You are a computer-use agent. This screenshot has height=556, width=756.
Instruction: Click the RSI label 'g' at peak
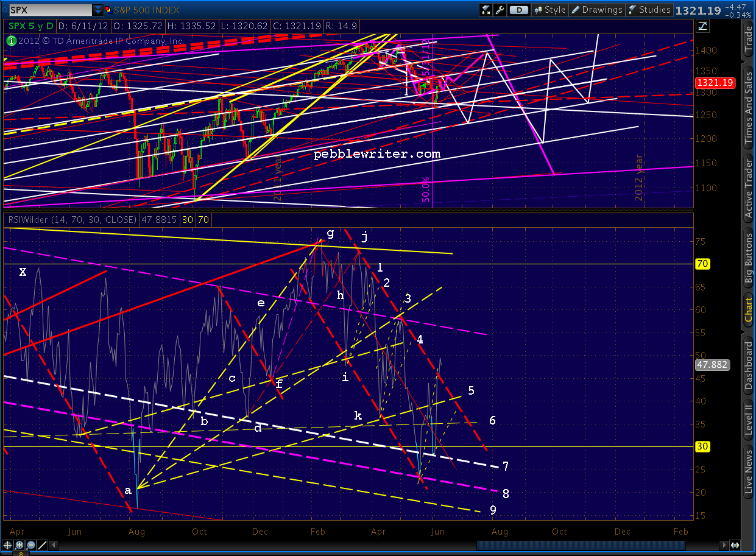pos(331,233)
